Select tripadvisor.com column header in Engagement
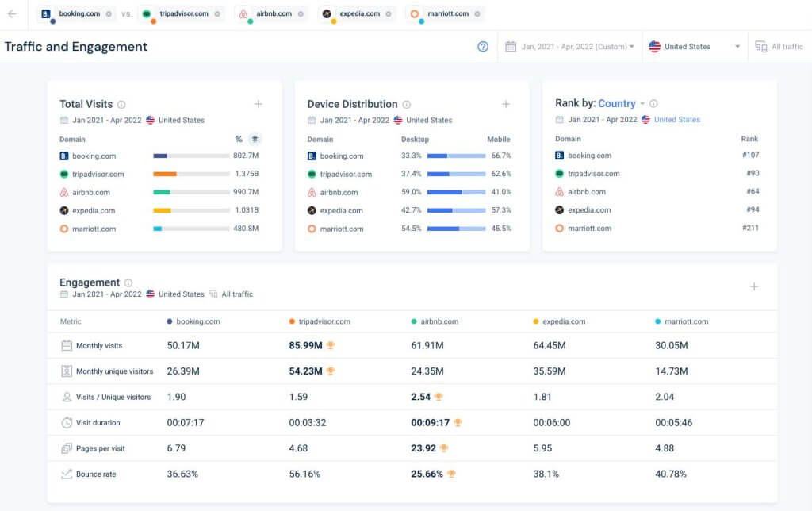Viewport: 812px width, 511px height. [x=320, y=321]
